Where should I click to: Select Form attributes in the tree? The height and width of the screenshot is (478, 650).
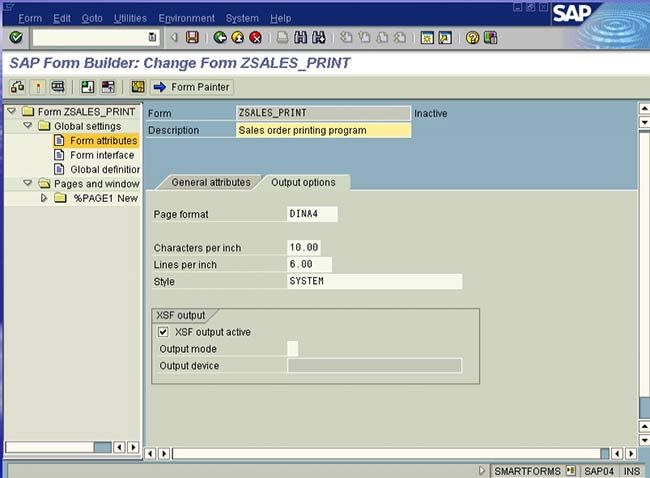103,141
